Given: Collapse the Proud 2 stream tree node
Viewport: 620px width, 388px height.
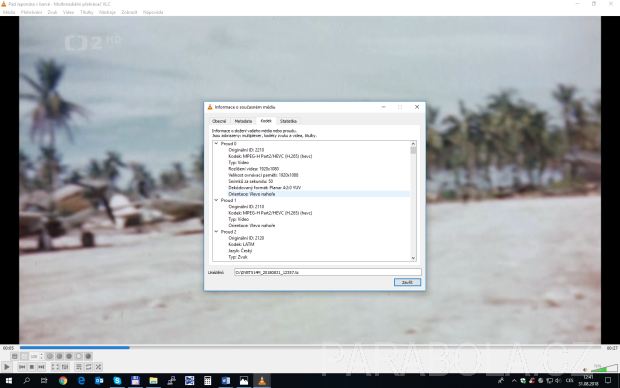Looking at the screenshot, I should (216, 231).
